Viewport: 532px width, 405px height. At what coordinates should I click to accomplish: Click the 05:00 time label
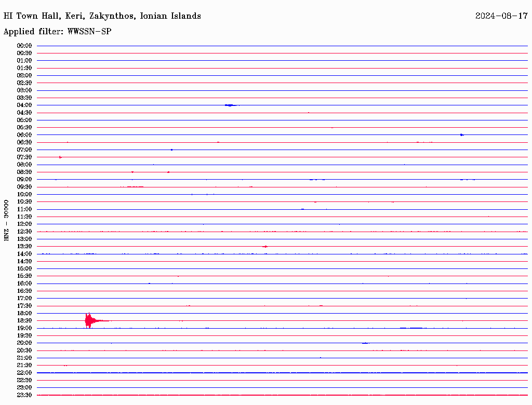coord(24,120)
